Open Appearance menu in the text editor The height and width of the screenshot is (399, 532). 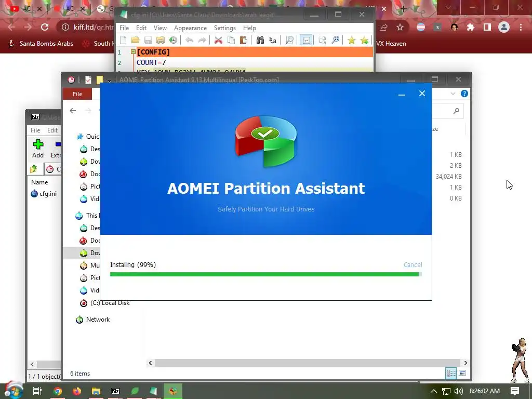coord(190,28)
